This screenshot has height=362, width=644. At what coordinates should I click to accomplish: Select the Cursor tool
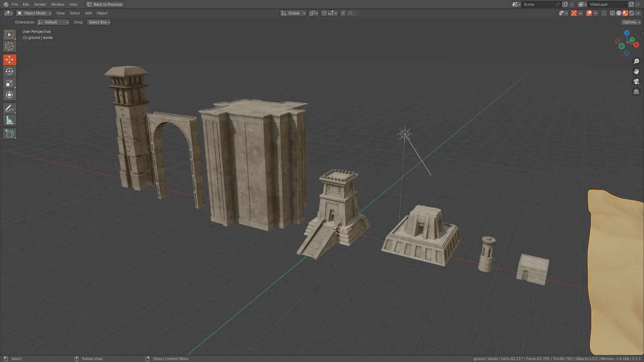(9, 46)
